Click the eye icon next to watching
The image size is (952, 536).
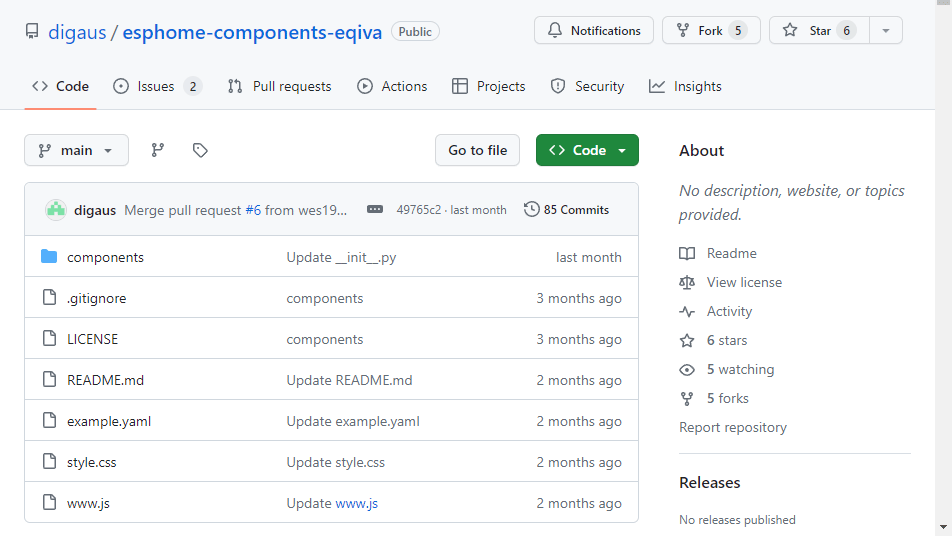coord(687,370)
